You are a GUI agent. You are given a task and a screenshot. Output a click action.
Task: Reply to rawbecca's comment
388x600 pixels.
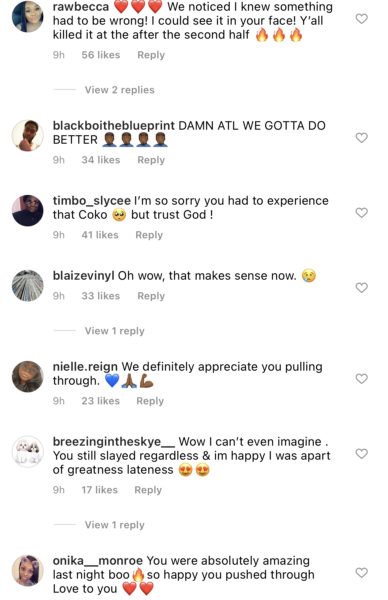point(151,55)
